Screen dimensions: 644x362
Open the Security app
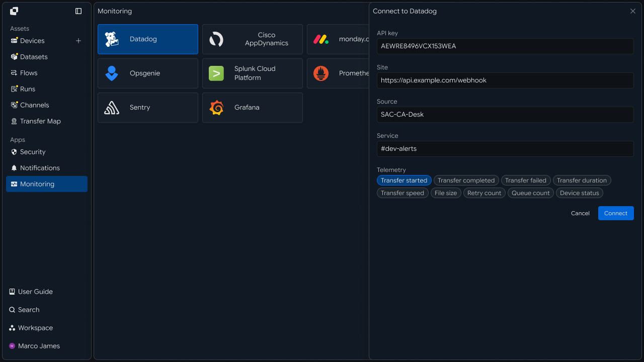pyautogui.click(x=33, y=152)
